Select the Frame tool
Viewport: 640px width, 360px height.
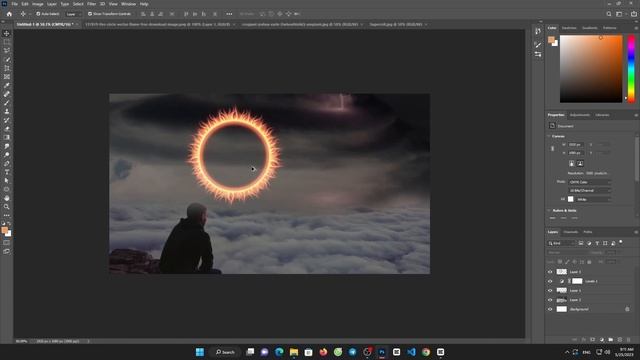(7, 77)
